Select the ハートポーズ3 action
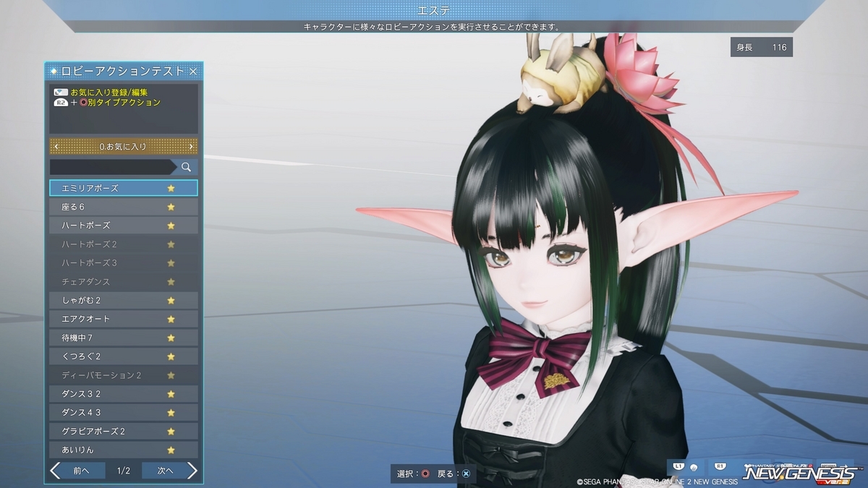Screen dimensions: 868x488 pos(124,262)
